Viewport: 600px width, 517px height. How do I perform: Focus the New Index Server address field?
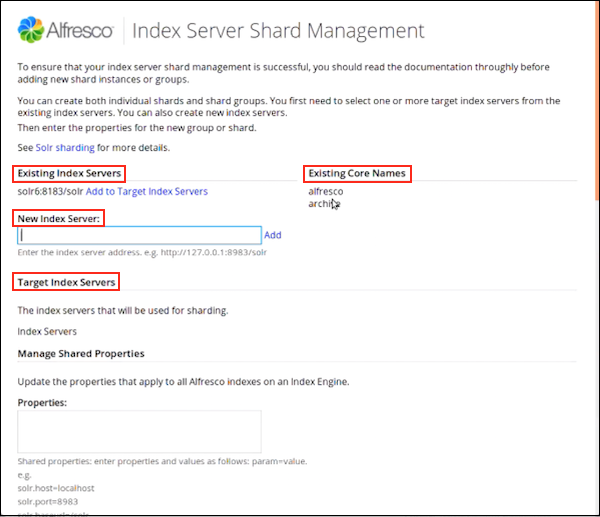point(139,236)
